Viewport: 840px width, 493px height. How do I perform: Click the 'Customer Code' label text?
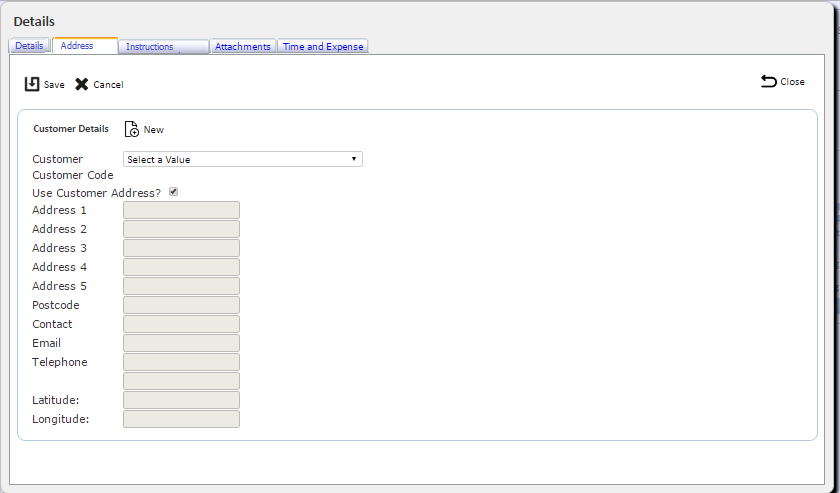pyautogui.click(x=73, y=175)
